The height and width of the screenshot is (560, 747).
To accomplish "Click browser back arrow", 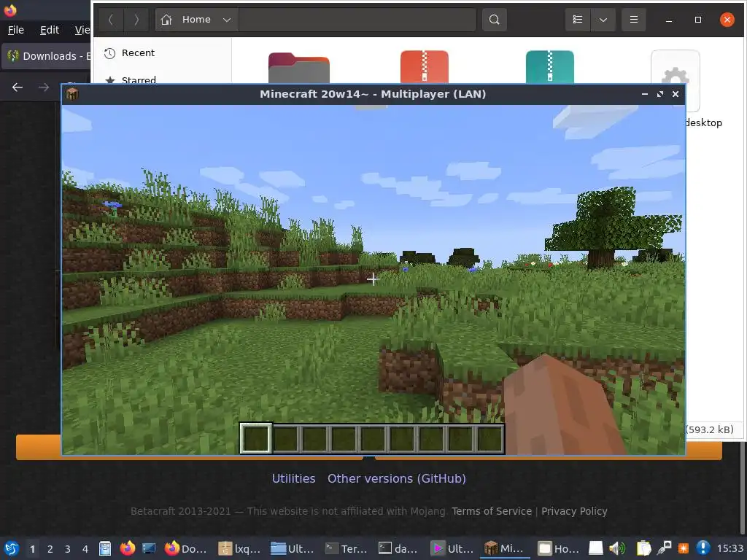I will point(18,87).
